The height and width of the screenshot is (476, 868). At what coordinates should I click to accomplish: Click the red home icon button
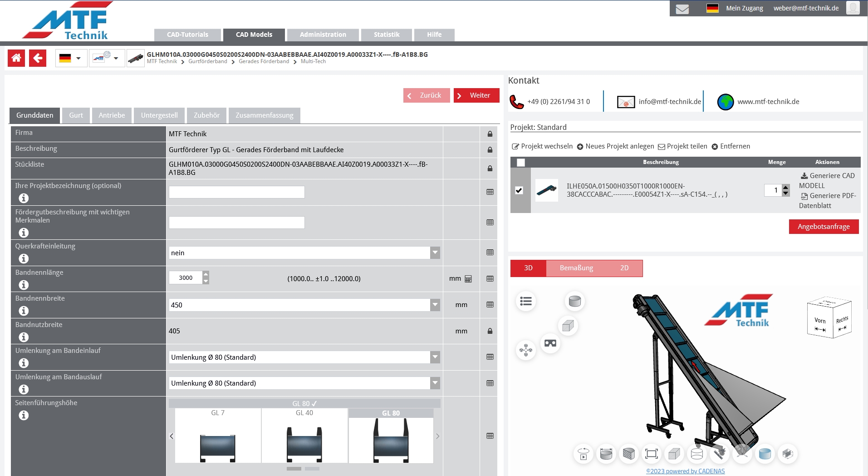[16, 58]
